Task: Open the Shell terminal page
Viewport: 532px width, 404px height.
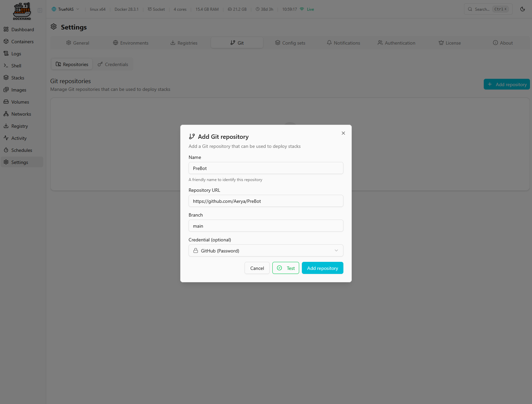Action: pyautogui.click(x=16, y=66)
